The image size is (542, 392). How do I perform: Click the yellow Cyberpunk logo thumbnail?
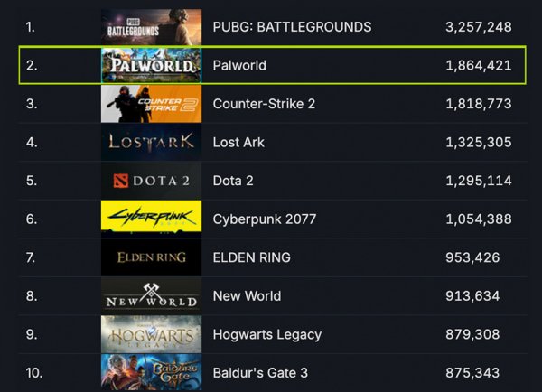tap(151, 219)
